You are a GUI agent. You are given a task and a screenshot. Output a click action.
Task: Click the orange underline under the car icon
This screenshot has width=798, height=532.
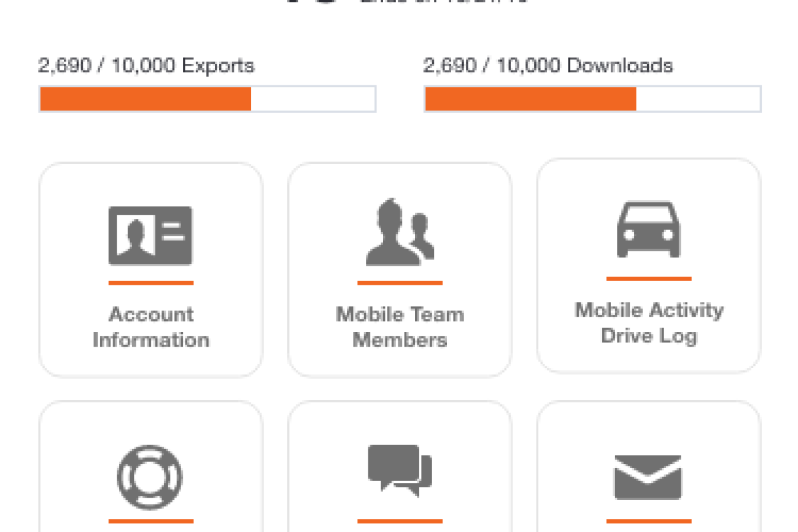coord(648,279)
